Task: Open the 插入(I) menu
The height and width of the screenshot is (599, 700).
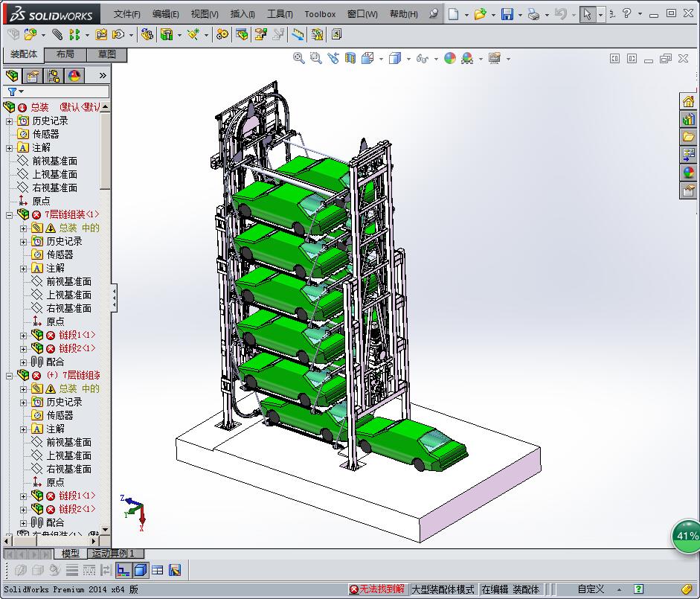Action: click(243, 14)
